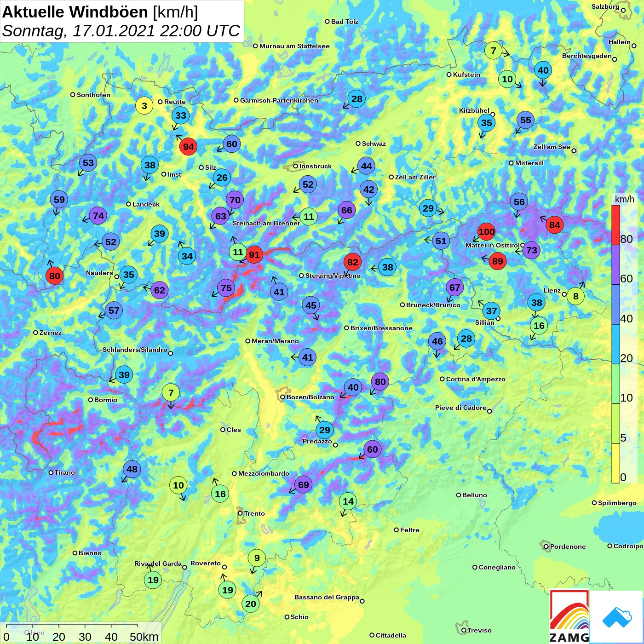Select the blue 55 marker near Kitzbühel

pos(525,120)
